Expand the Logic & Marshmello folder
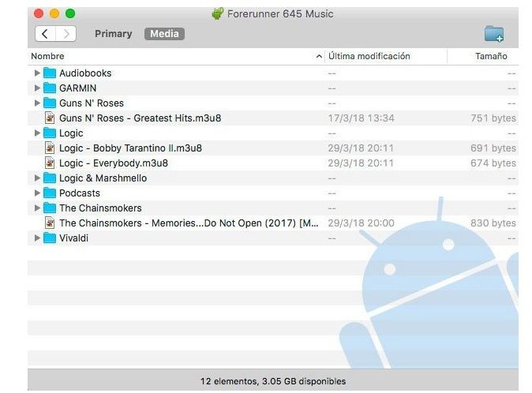Viewport: 532px width, 393px height. click(x=37, y=178)
